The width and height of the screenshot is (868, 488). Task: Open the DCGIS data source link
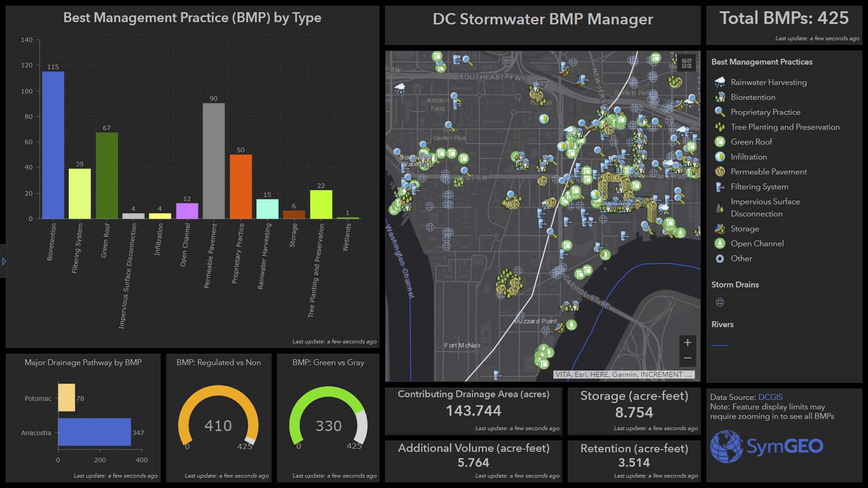click(770, 397)
